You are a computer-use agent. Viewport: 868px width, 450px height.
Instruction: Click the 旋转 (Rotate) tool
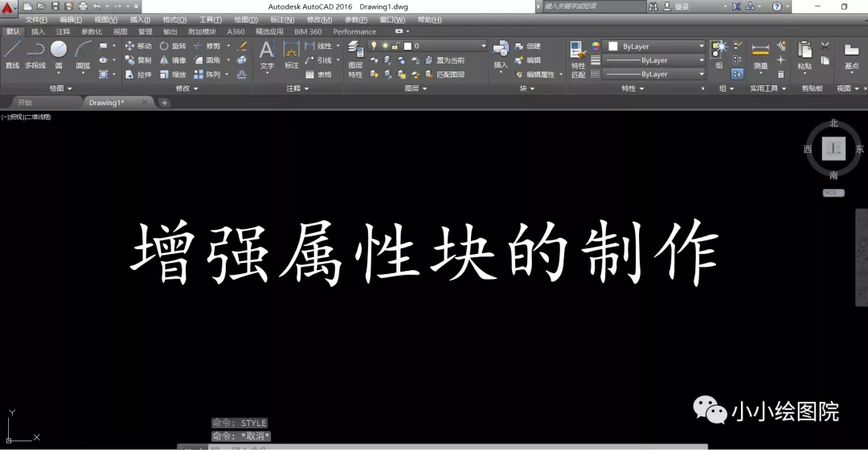tap(173, 46)
